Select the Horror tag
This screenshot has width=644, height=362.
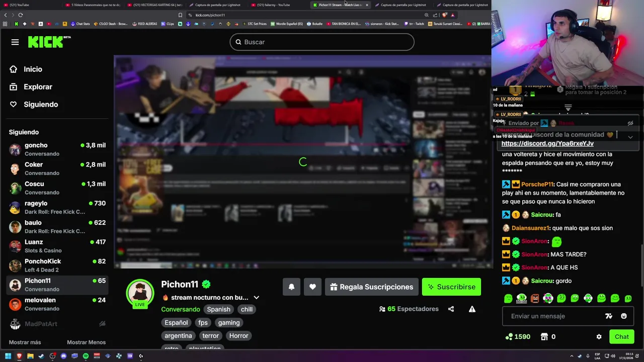pyautogui.click(x=238, y=336)
